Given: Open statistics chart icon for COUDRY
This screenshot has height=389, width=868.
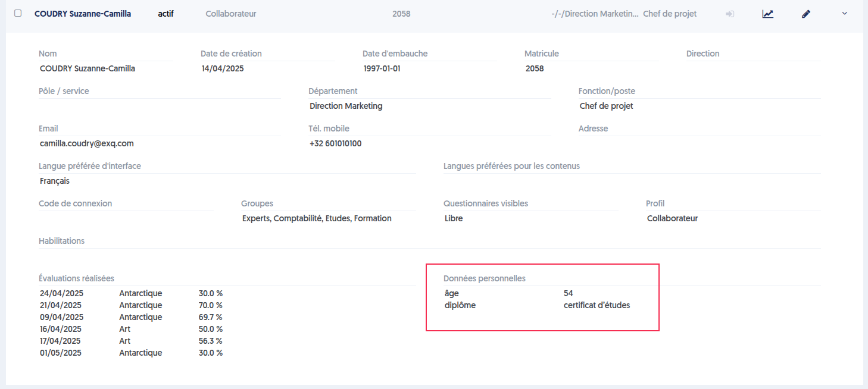Looking at the screenshot, I should (768, 14).
